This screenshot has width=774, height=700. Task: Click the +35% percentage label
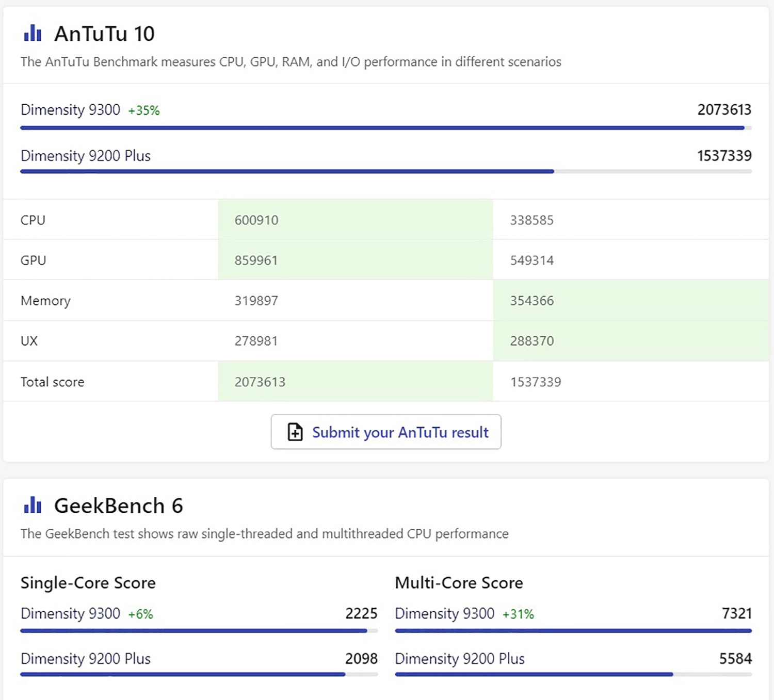tap(144, 110)
